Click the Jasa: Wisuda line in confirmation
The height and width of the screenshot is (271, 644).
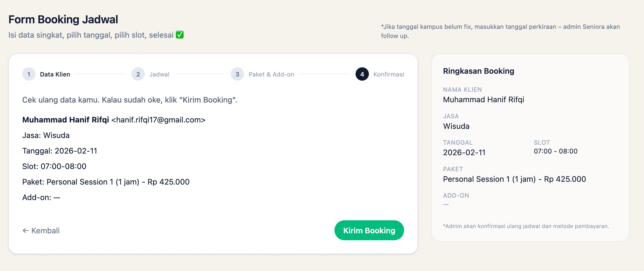point(46,135)
